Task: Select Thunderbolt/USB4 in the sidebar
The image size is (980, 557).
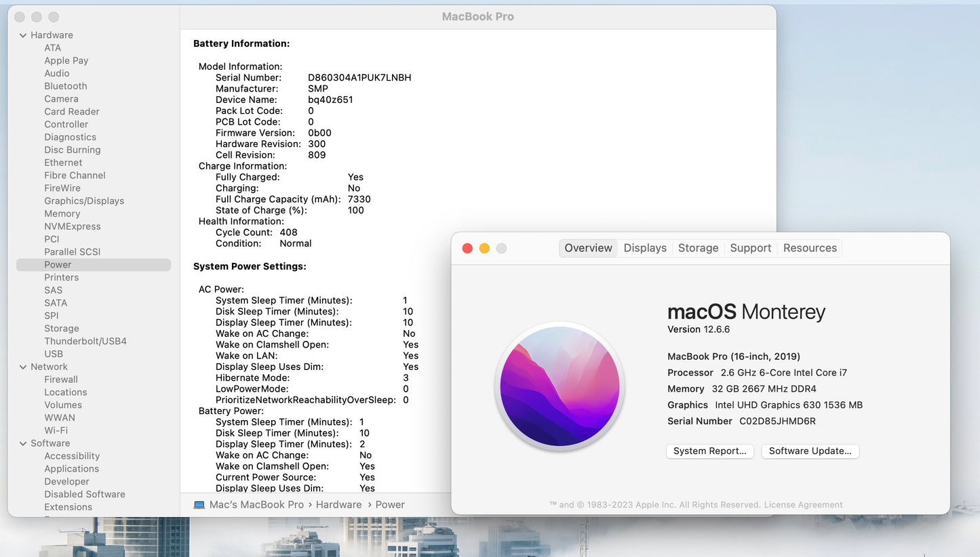Action: pyautogui.click(x=85, y=341)
